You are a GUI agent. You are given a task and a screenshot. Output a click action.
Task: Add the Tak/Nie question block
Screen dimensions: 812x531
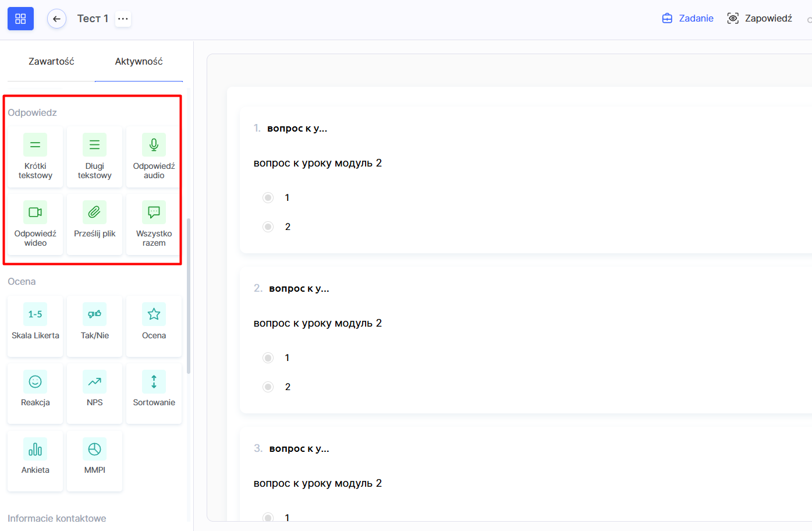click(x=94, y=325)
